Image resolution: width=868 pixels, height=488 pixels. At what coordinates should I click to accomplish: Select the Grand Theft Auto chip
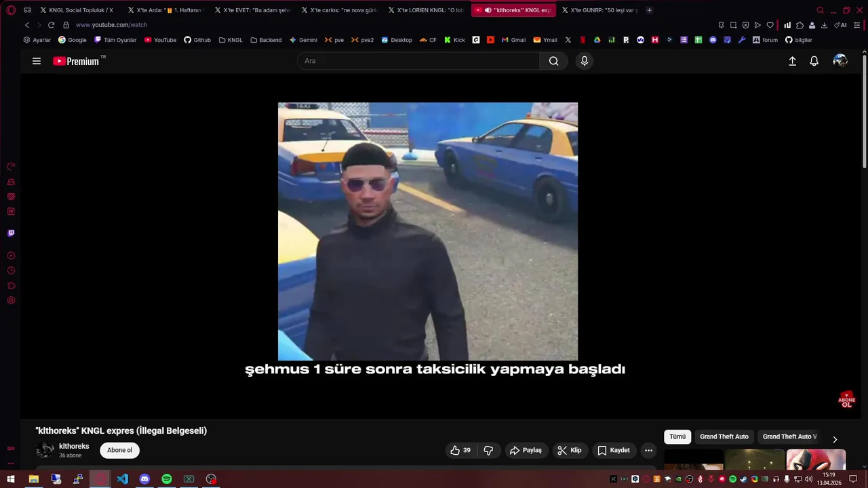[724, 436]
